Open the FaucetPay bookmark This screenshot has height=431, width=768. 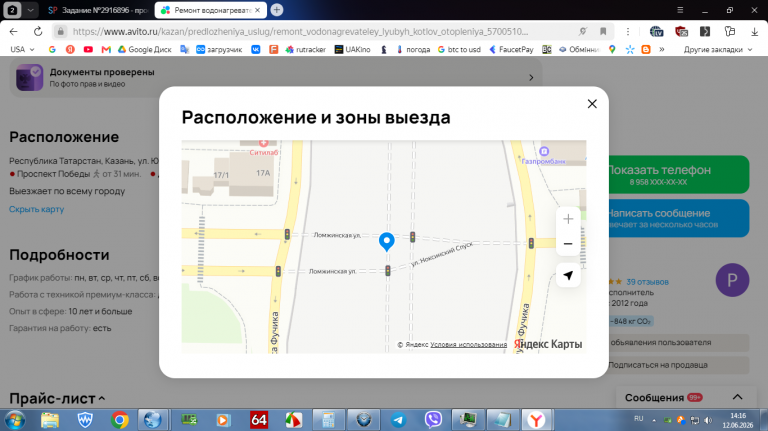point(511,49)
